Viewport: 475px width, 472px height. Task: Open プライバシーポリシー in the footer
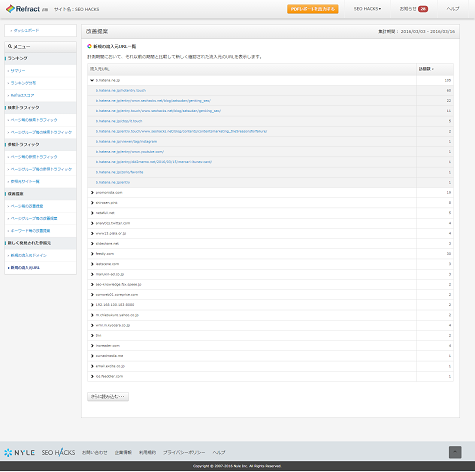pyautogui.click(x=184, y=452)
